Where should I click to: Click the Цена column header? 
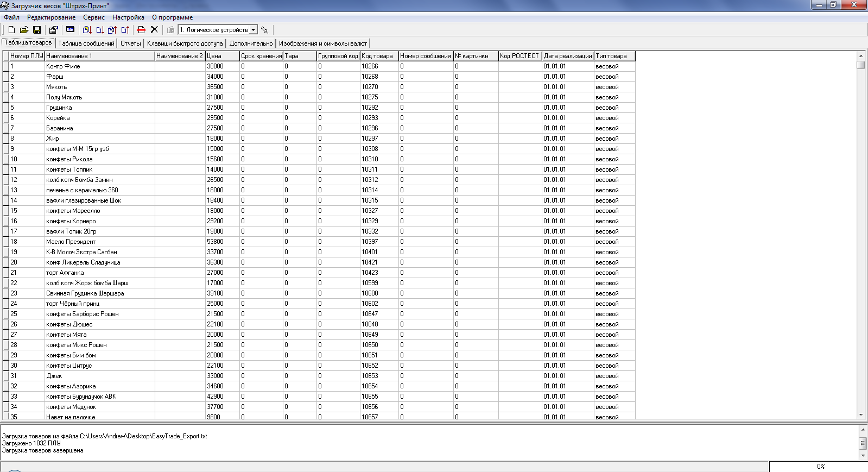point(222,56)
